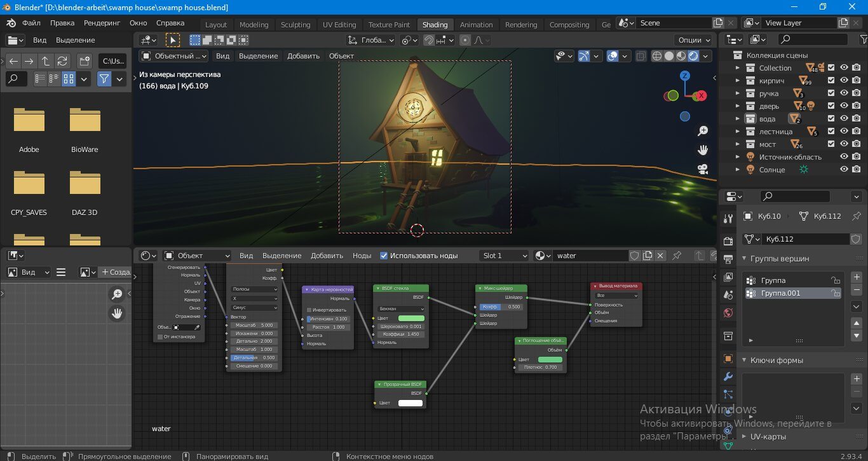Expand the 'кирпич' collection in outliner
868x461 pixels.
pyautogui.click(x=738, y=81)
